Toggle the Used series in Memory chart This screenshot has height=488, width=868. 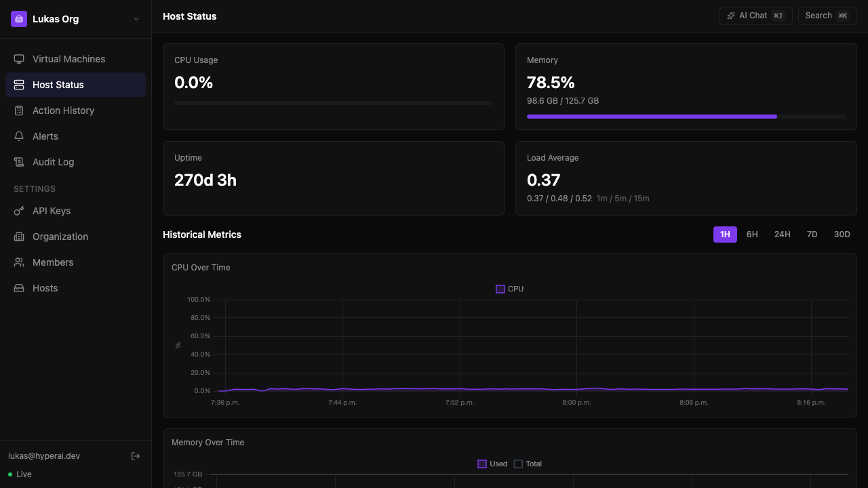pos(492,464)
